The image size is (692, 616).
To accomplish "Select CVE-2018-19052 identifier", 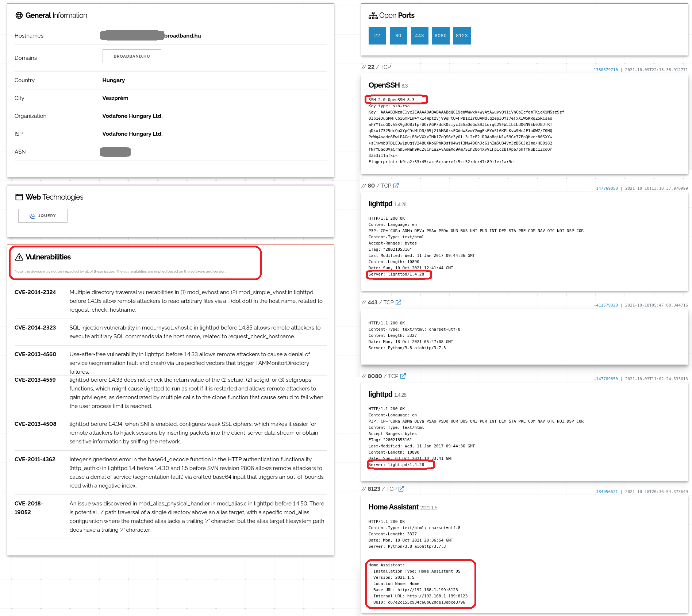I will click(x=29, y=508).
